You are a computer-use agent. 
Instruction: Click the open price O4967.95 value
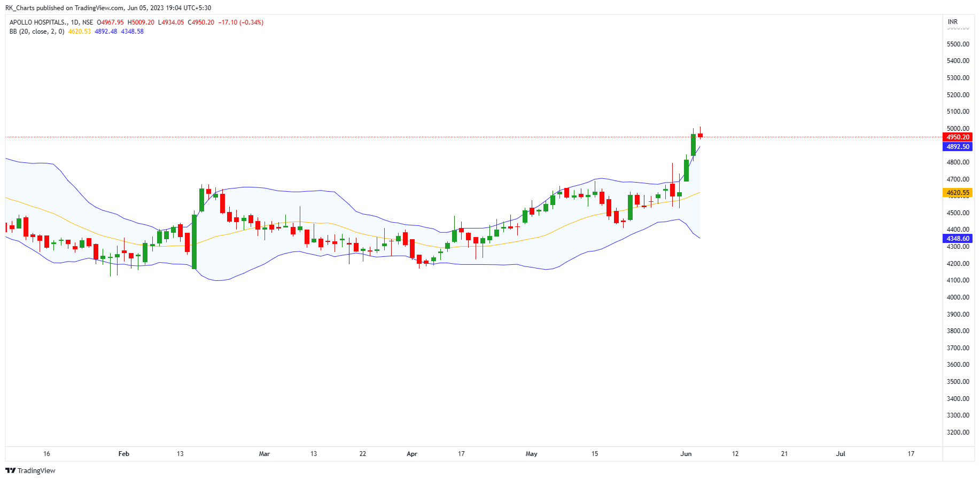coord(110,22)
